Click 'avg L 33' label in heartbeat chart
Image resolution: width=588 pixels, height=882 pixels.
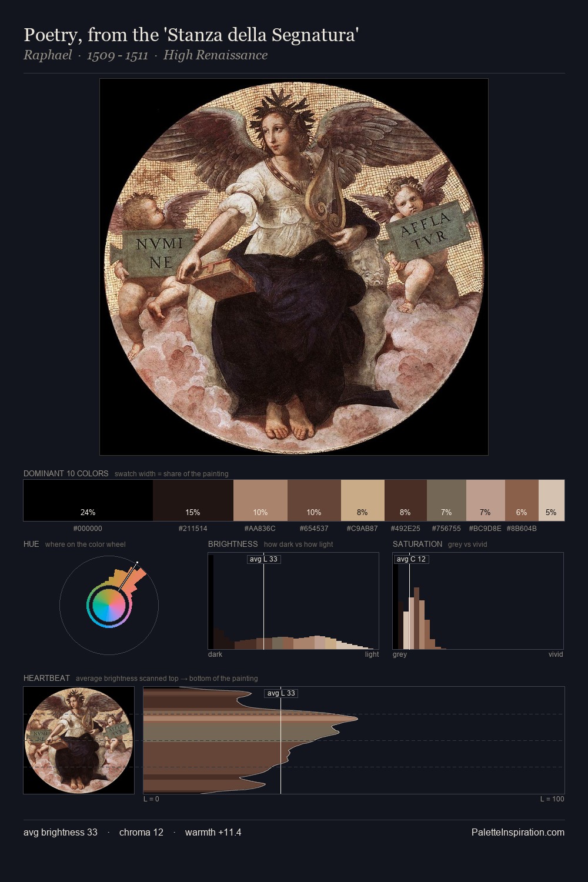point(281,693)
